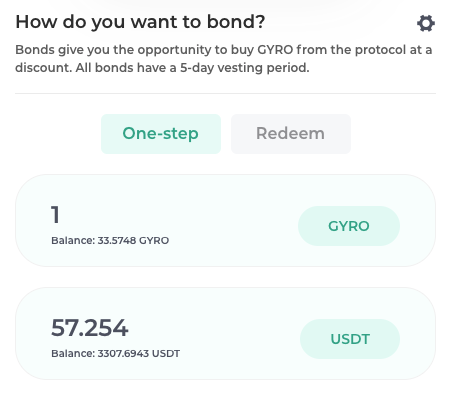The width and height of the screenshot is (454, 396).
Task: Switch to the One-step tab
Action: (x=161, y=134)
